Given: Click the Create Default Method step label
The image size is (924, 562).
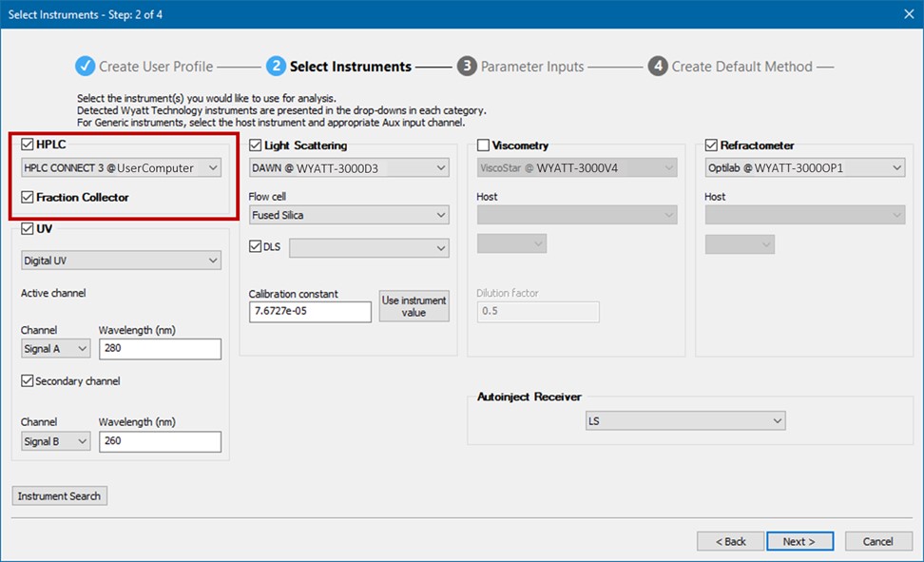Looking at the screenshot, I should click(x=741, y=67).
